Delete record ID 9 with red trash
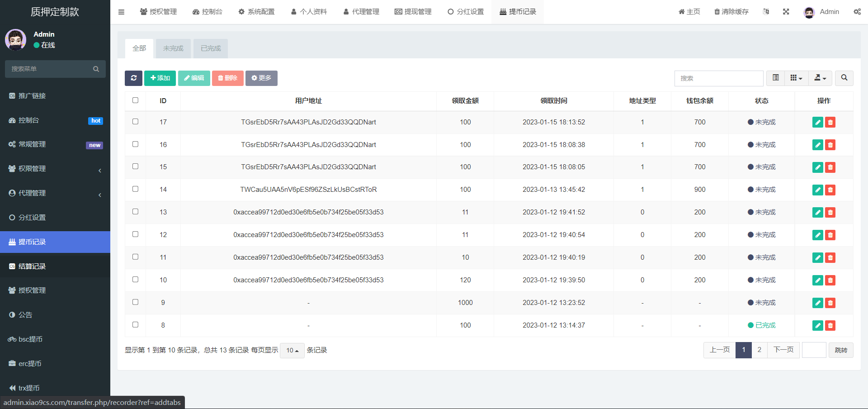 tap(830, 303)
